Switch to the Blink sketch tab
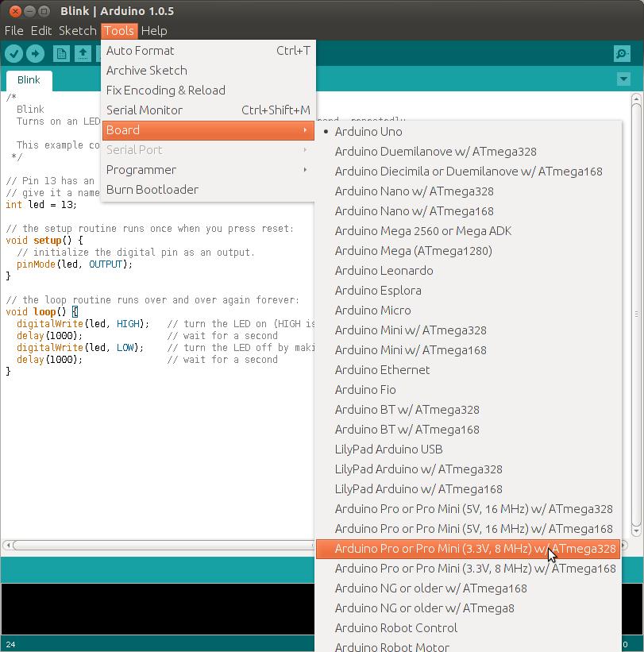This screenshot has width=644, height=652. [x=29, y=80]
